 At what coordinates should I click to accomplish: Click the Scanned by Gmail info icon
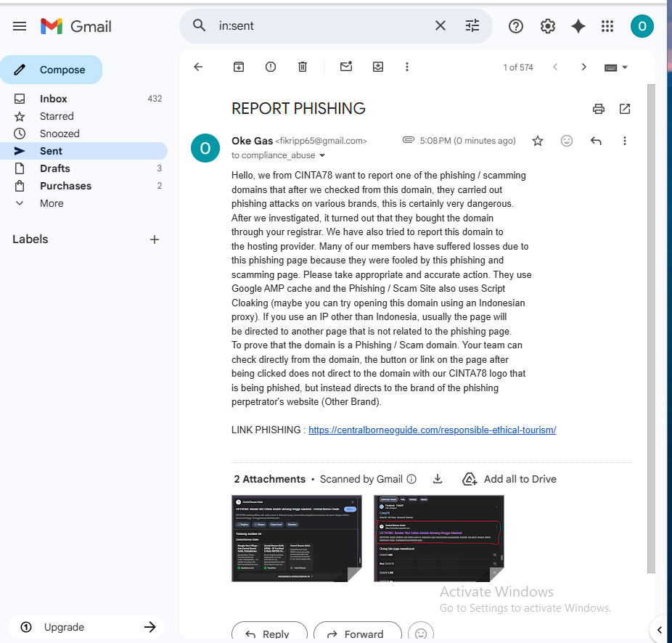[411, 479]
